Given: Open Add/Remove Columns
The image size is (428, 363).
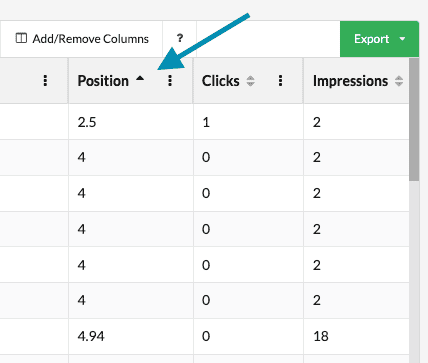Looking at the screenshot, I should (82, 39).
